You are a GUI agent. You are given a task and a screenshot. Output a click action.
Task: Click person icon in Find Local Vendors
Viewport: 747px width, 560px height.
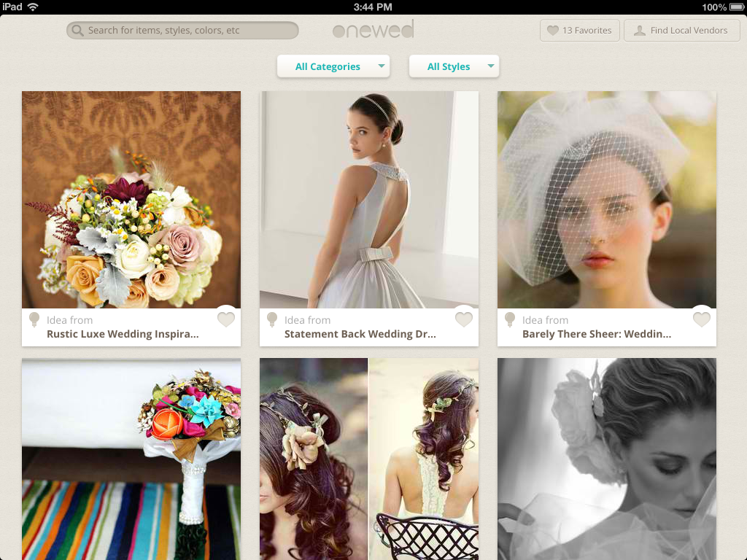(640, 31)
